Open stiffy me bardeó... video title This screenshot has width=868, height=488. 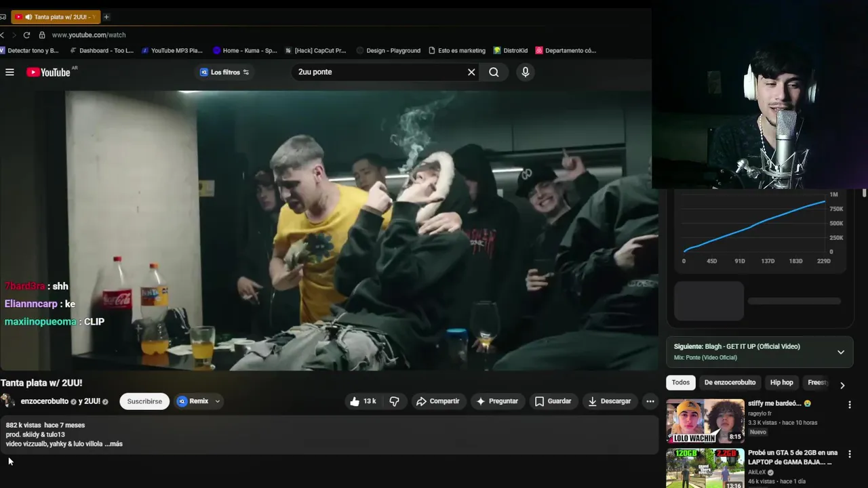[x=779, y=403]
